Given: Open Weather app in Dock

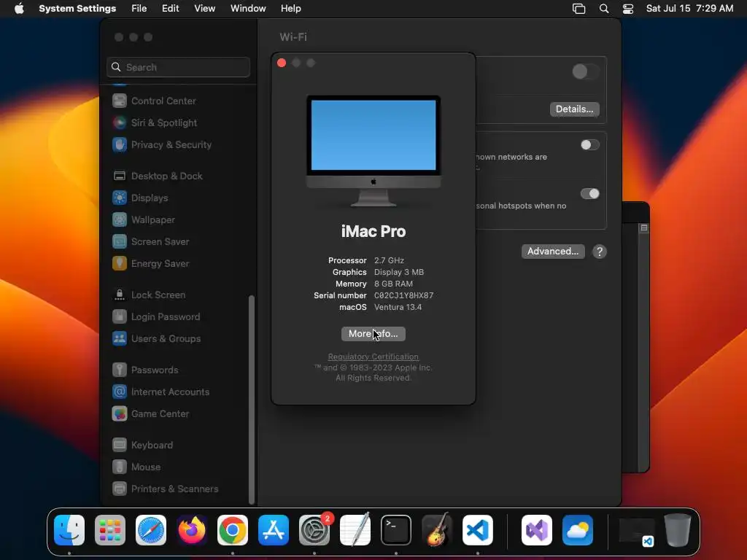Looking at the screenshot, I should tap(578, 531).
